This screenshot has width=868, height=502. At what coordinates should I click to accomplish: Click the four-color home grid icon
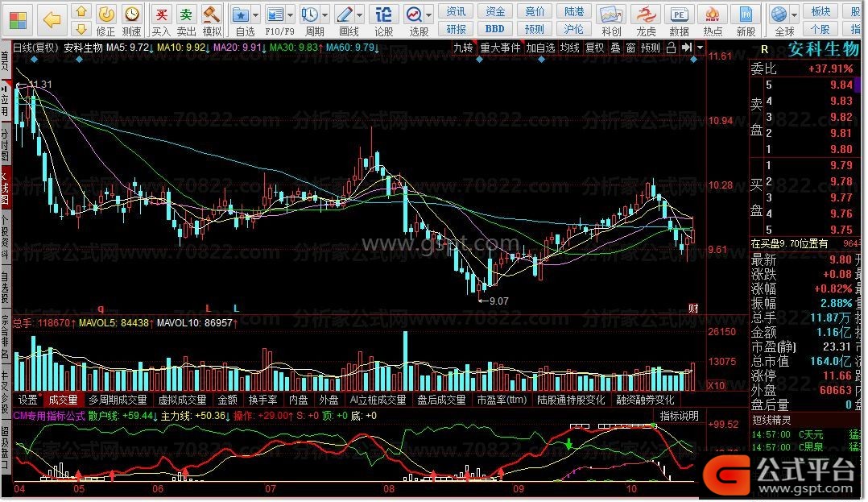pyautogui.click(x=18, y=20)
